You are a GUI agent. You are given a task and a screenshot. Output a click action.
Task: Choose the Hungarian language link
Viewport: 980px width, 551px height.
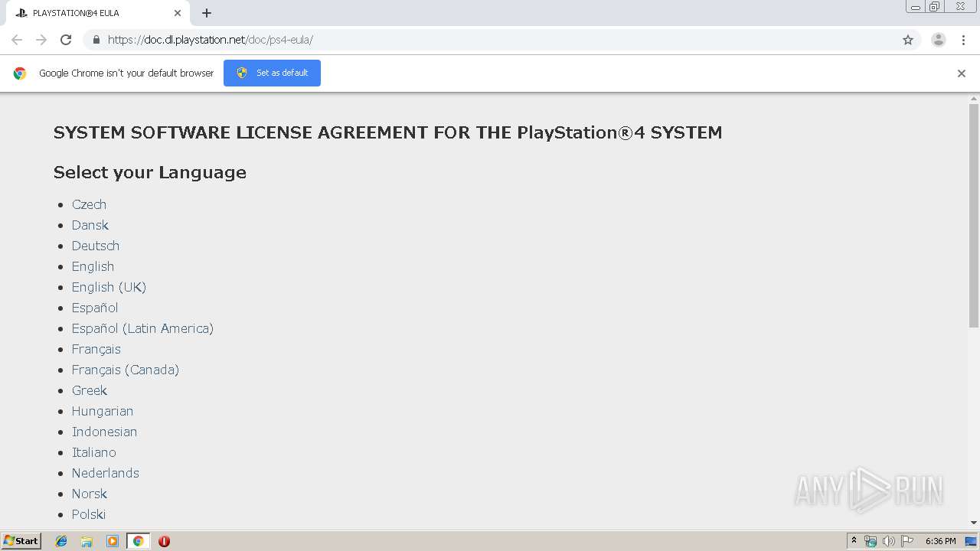point(103,411)
